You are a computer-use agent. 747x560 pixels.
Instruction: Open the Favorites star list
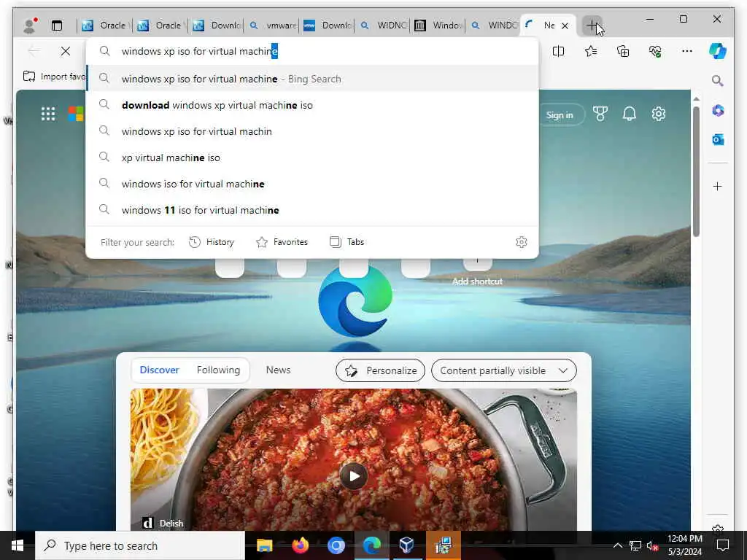tap(591, 51)
